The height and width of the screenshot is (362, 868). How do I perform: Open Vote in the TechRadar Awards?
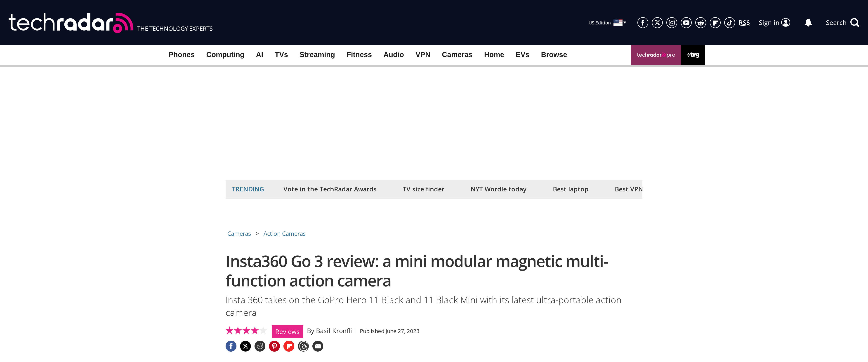[330, 189]
